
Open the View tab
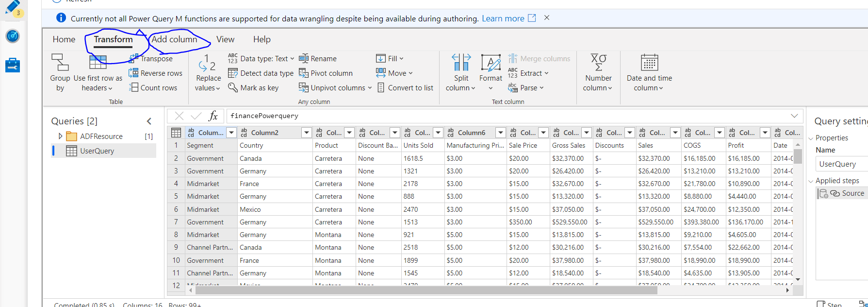pos(225,39)
